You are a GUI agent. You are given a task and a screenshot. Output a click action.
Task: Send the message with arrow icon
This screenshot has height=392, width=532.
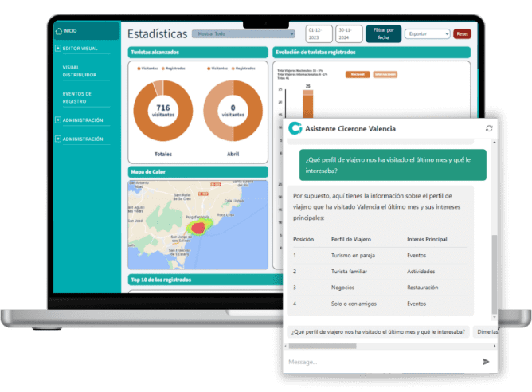486,362
